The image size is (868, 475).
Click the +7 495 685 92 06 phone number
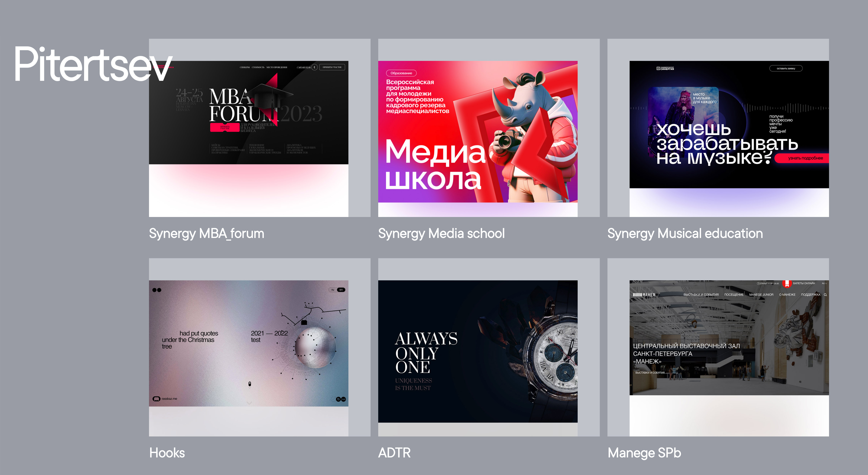pos(303,67)
